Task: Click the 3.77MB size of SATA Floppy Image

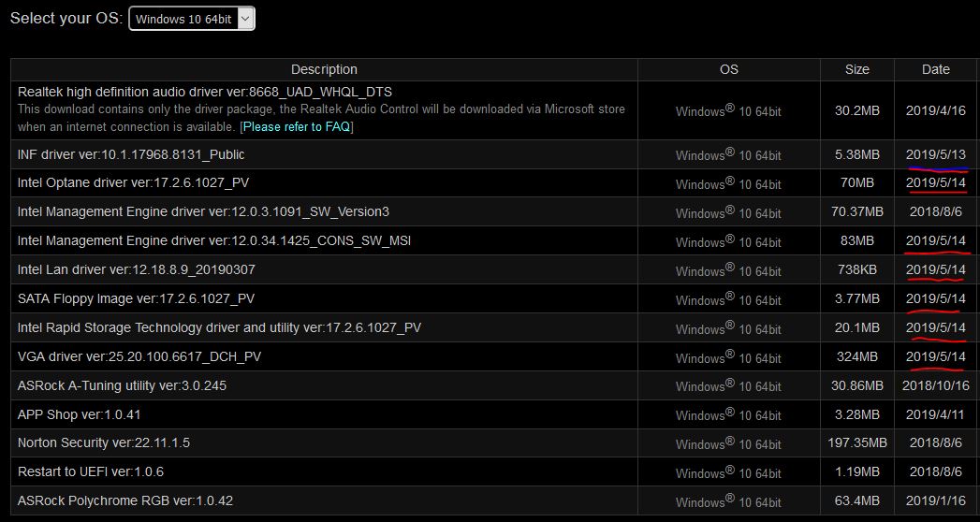Action: point(856,298)
